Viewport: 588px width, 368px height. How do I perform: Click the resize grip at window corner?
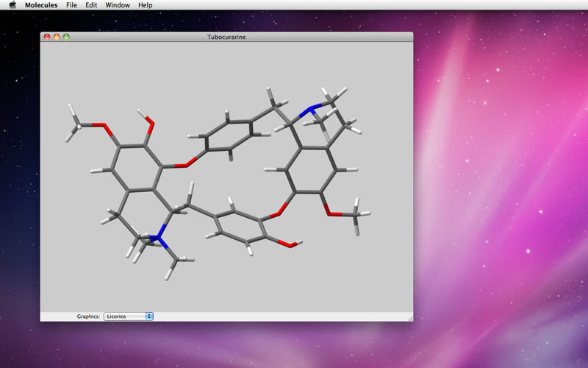[409, 318]
